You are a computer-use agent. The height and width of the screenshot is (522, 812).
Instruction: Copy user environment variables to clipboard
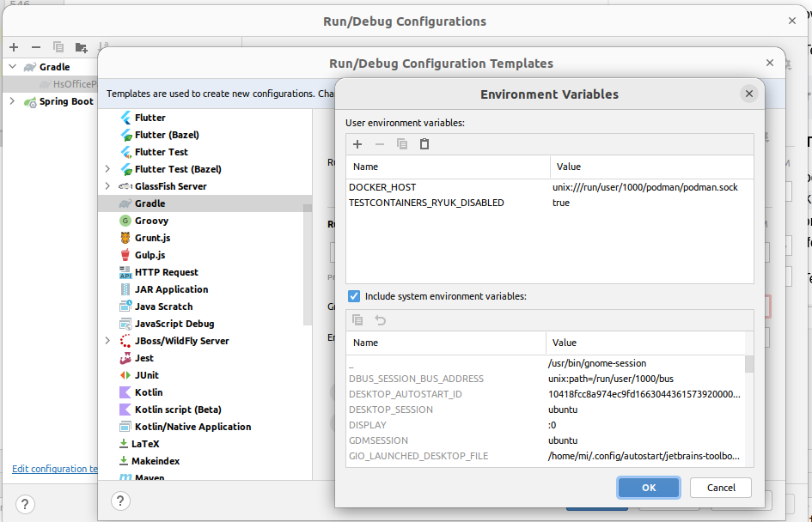click(402, 144)
